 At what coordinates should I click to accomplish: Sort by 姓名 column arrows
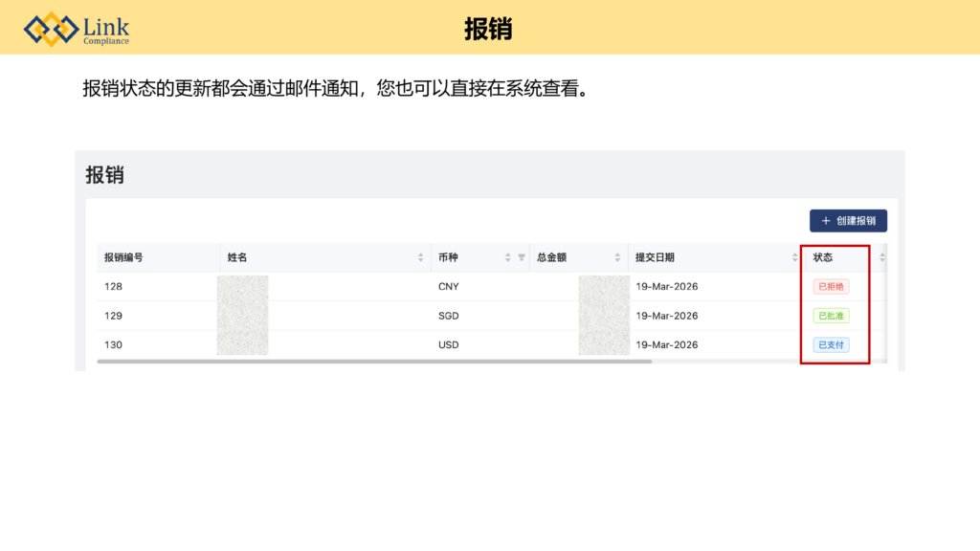click(421, 257)
